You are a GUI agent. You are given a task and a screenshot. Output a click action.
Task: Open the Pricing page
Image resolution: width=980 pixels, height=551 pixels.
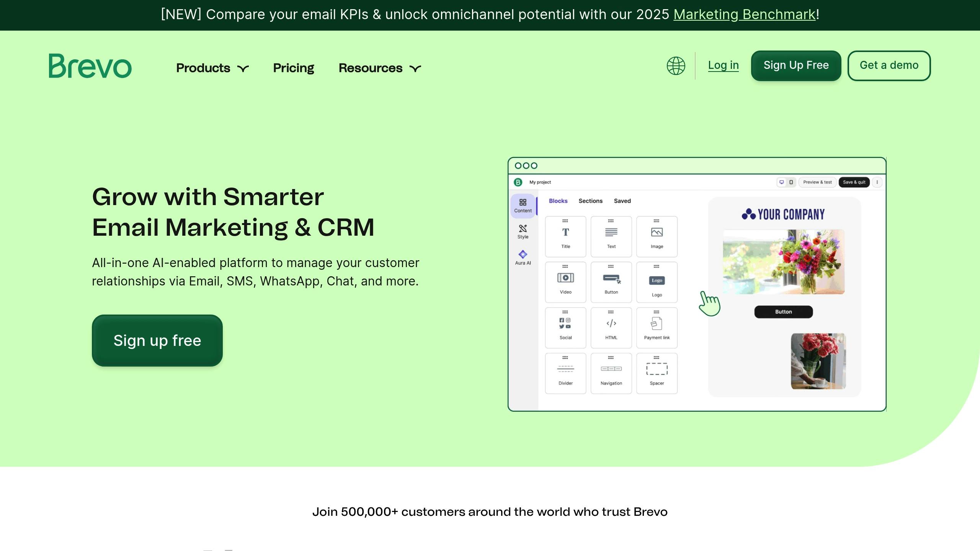click(x=294, y=68)
